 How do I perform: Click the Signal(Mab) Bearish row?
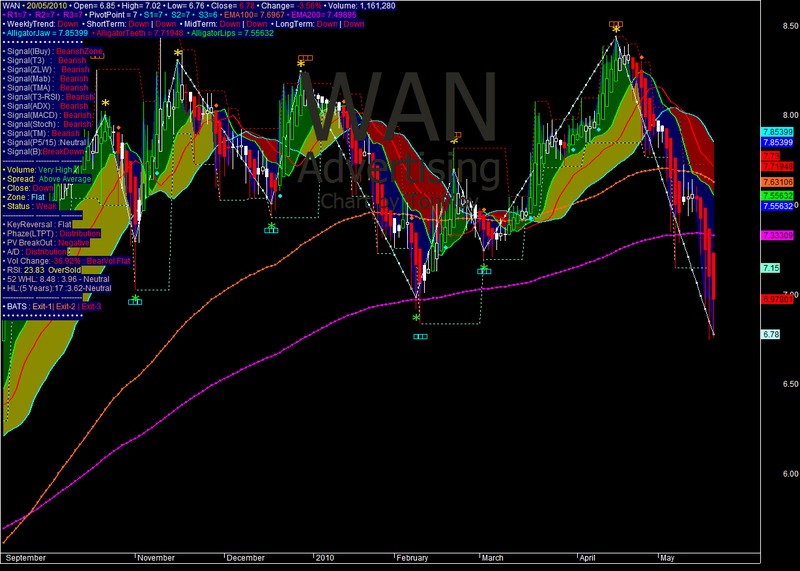pyautogui.click(x=47, y=79)
